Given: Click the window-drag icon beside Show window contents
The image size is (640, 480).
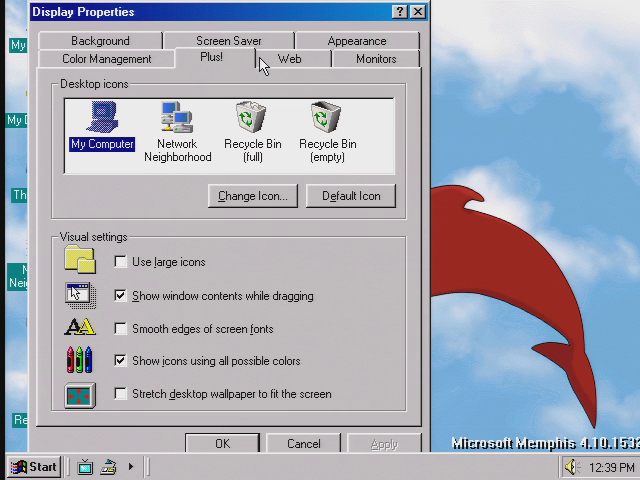Looking at the screenshot, I should point(80,295).
